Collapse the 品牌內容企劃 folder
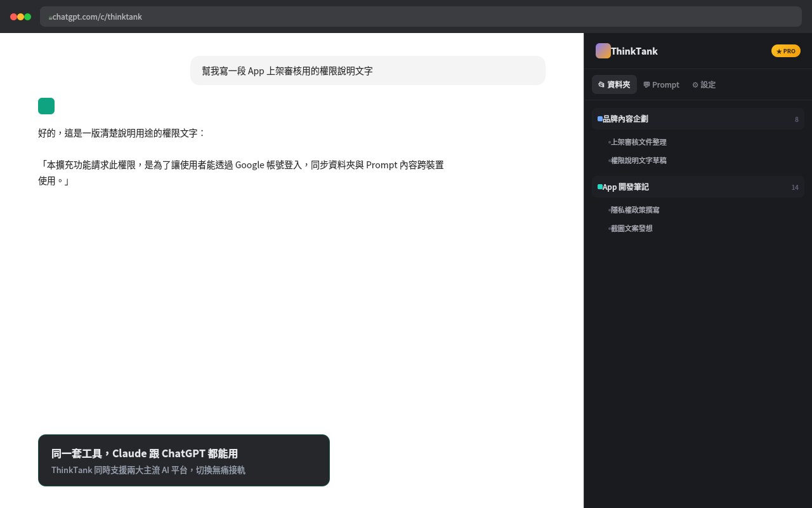This screenshot has width=812, height=508. tap(698, 119)
